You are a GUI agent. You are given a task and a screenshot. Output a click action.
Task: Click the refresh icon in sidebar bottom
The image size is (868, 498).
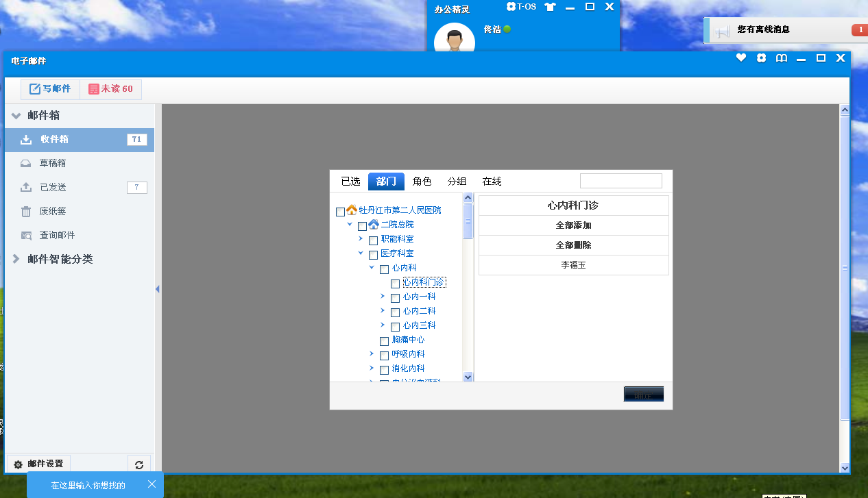tap(139, 465)
